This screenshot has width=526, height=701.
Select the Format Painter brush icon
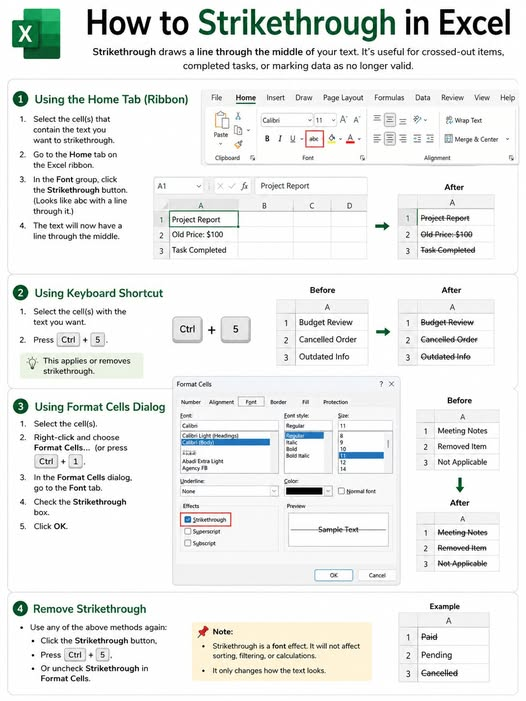click(x=239, y=144)
